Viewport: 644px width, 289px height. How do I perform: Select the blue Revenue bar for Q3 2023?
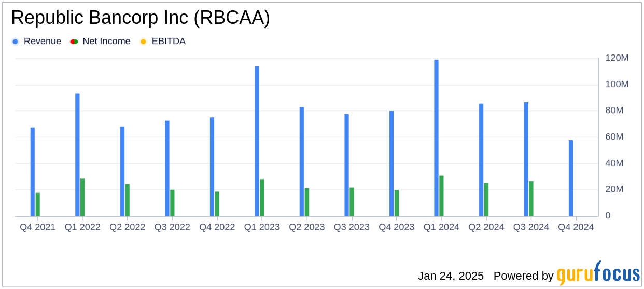click(346, 165)
